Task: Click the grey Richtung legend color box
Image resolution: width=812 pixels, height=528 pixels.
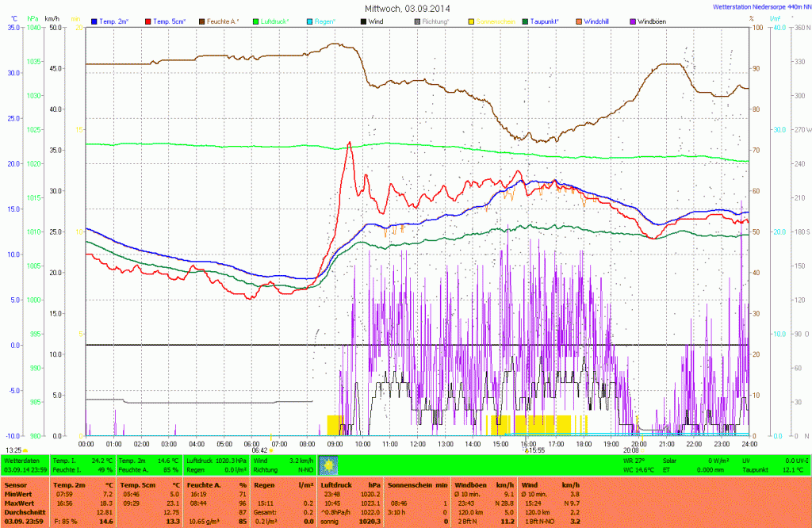Action: coord(417,21)
